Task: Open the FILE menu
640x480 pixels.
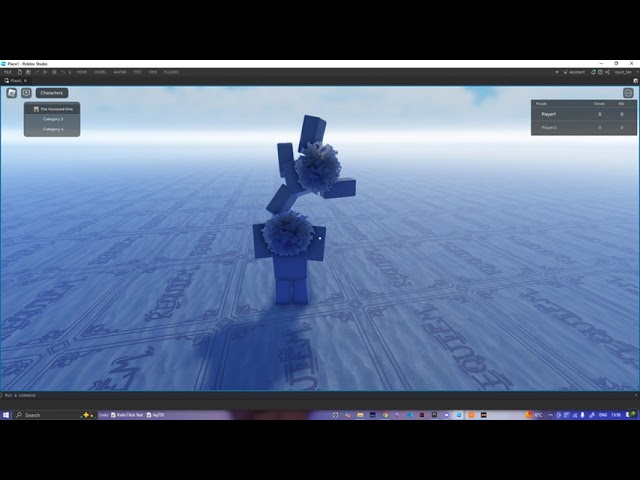Action: [x=8, y=72]
